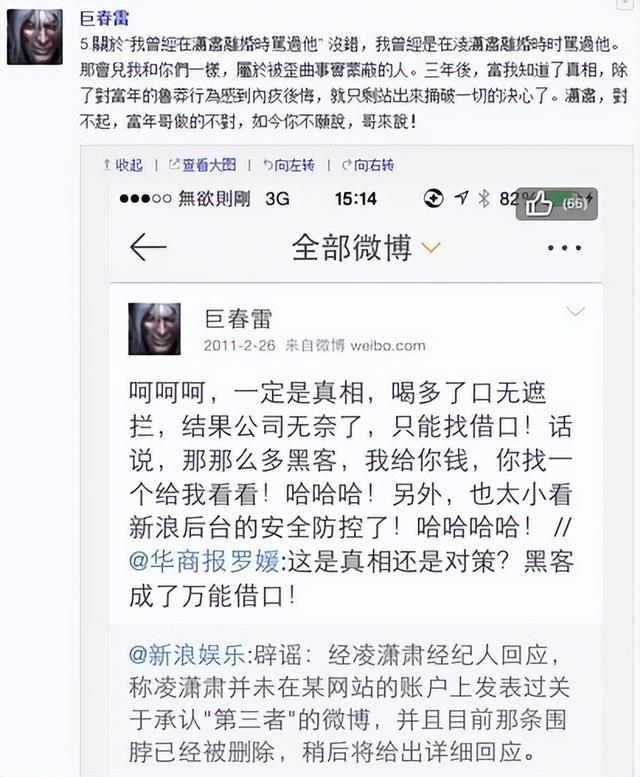640x777 pixels.
Task: Open the 巨春雷 username link at top
Action: click(x=105, y=18)
